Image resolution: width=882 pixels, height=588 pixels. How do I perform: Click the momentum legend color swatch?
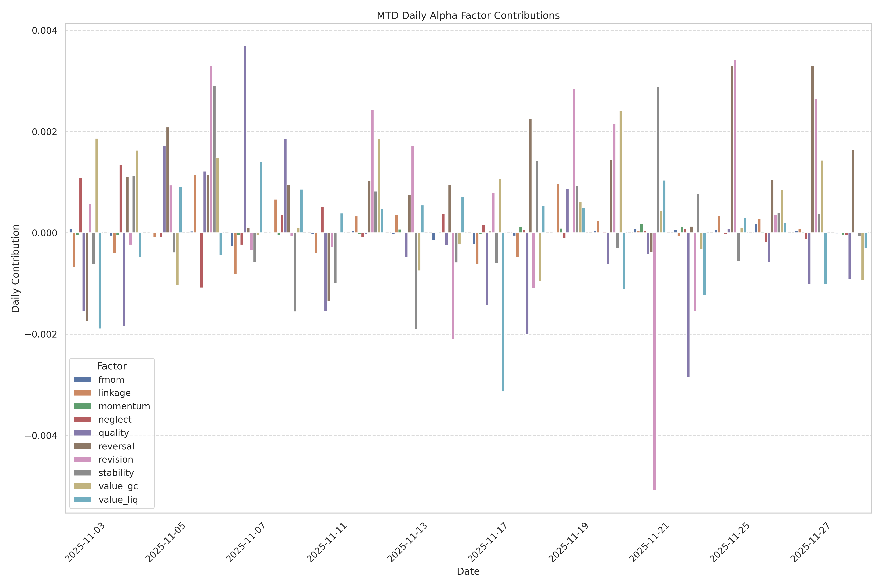[82, 406]
